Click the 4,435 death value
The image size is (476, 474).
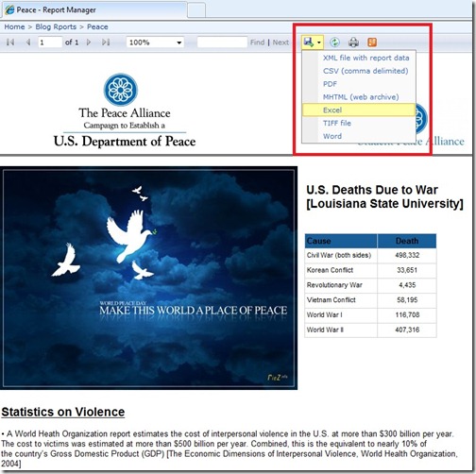click(x=407, y=285)
